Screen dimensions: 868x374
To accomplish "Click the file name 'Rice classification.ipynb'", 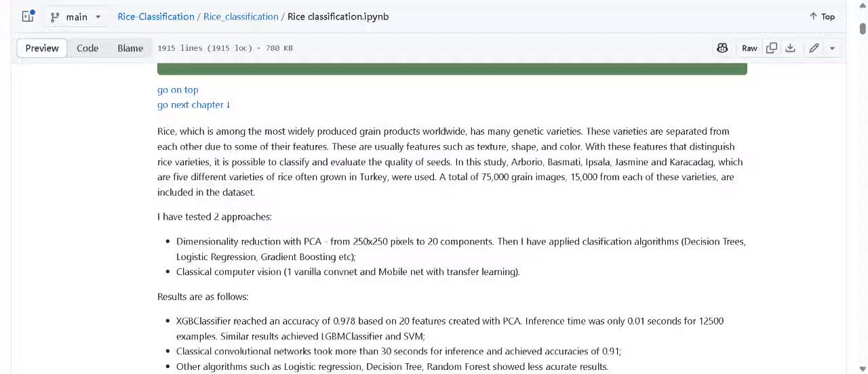I will pos(338,16).
